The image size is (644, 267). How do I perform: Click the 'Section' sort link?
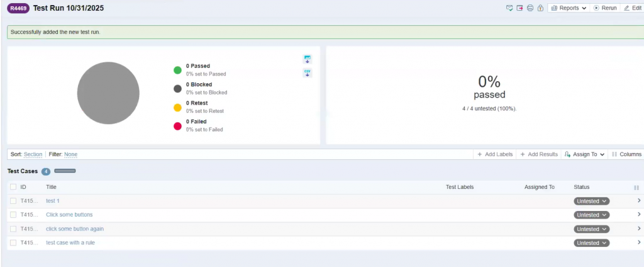tap(33, 154)
